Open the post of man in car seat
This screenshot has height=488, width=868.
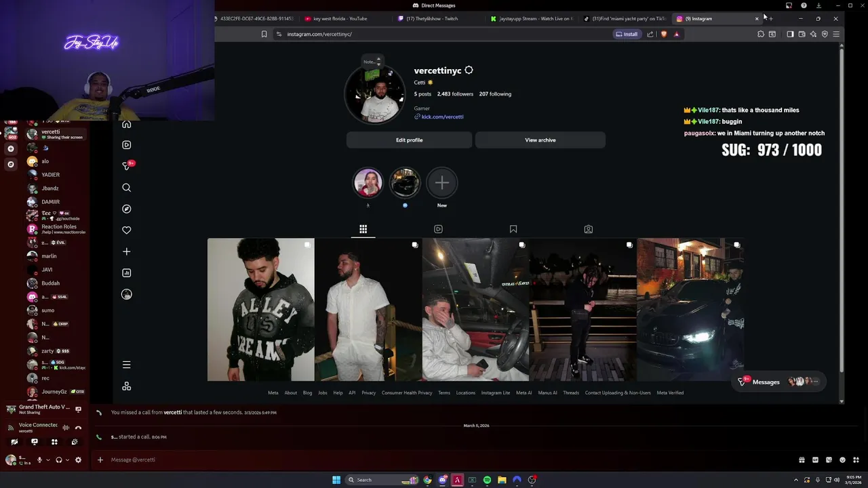475,310
